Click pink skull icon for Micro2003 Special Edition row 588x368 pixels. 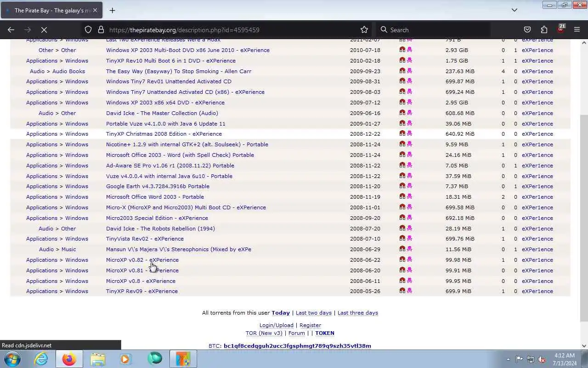pyautogui.click(x=409, y=218)
